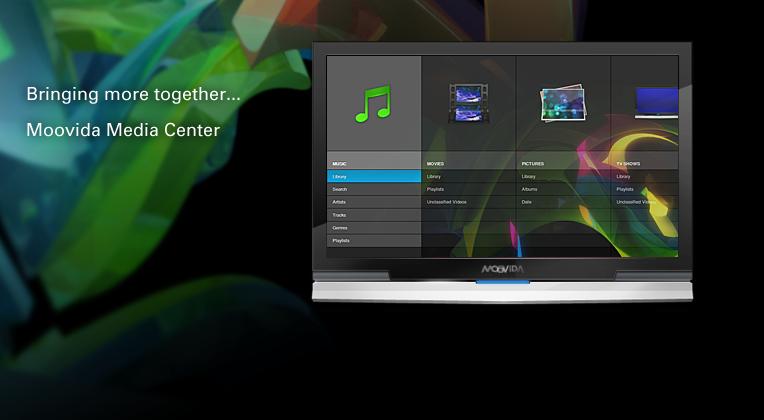Open Albums under Pictures
The height and width of the screenshot is (420, 764).
563,189
